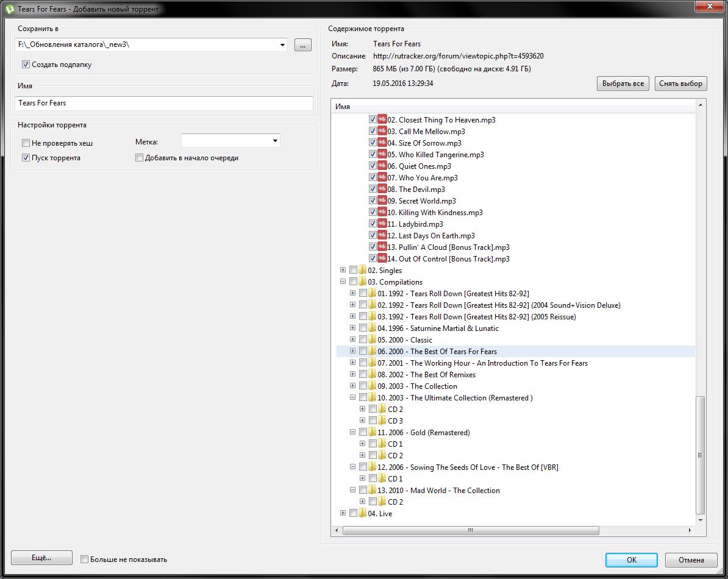
Task: Click folder icon of 07. 2001 - The Working Hour
Action: point(372,363)
